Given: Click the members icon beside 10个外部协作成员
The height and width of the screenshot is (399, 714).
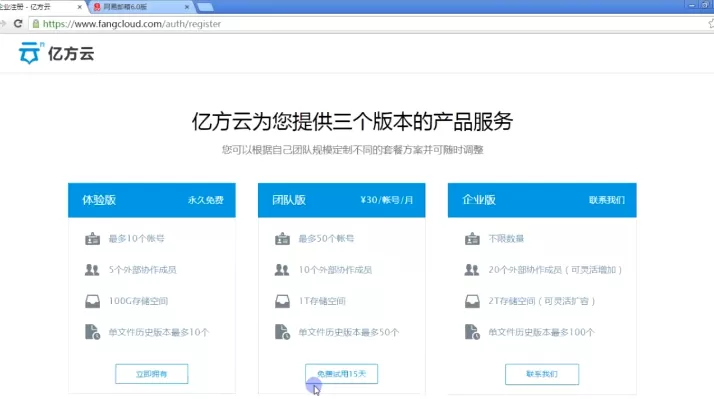Looking at the screenshot, I should (282, 270).
